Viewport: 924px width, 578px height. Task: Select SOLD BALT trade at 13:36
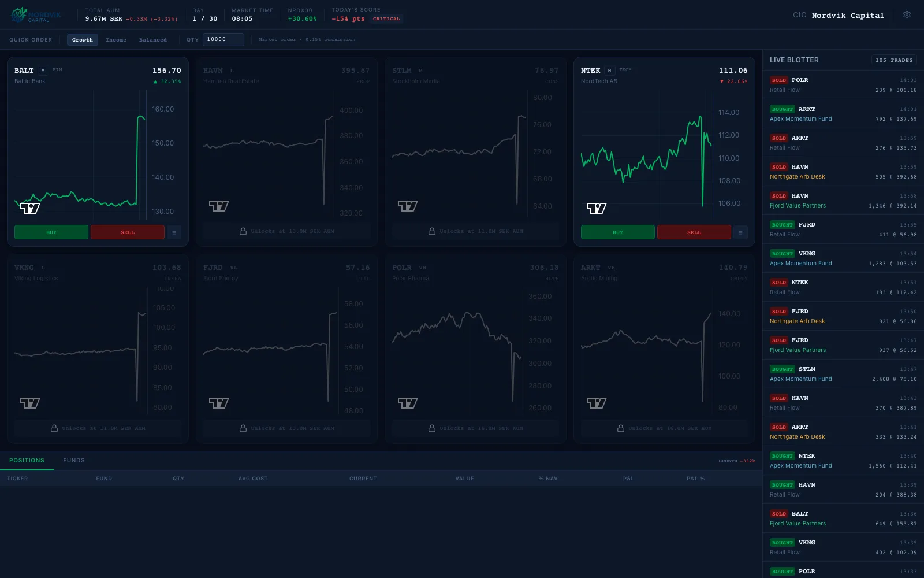click(843, 518)
